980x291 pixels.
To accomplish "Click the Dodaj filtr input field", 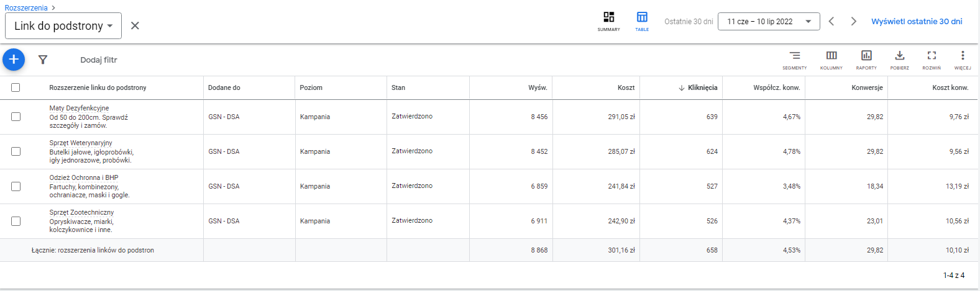I will pos(99,60).
